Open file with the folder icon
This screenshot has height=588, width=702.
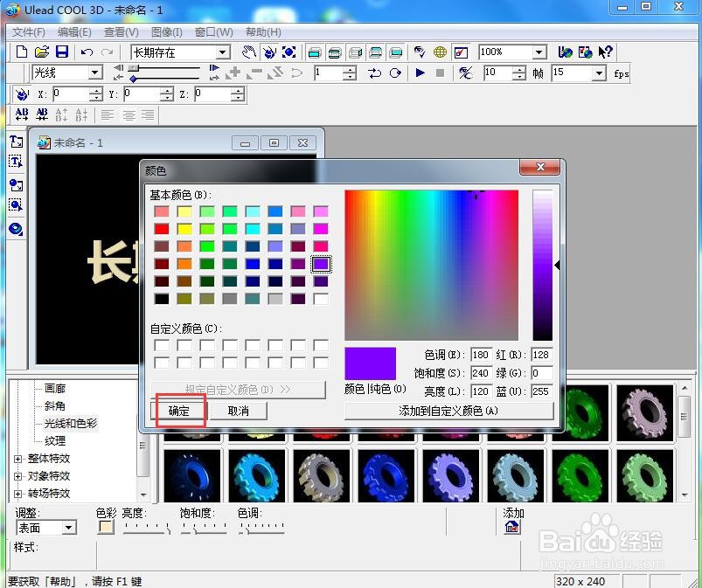[42, 52]
